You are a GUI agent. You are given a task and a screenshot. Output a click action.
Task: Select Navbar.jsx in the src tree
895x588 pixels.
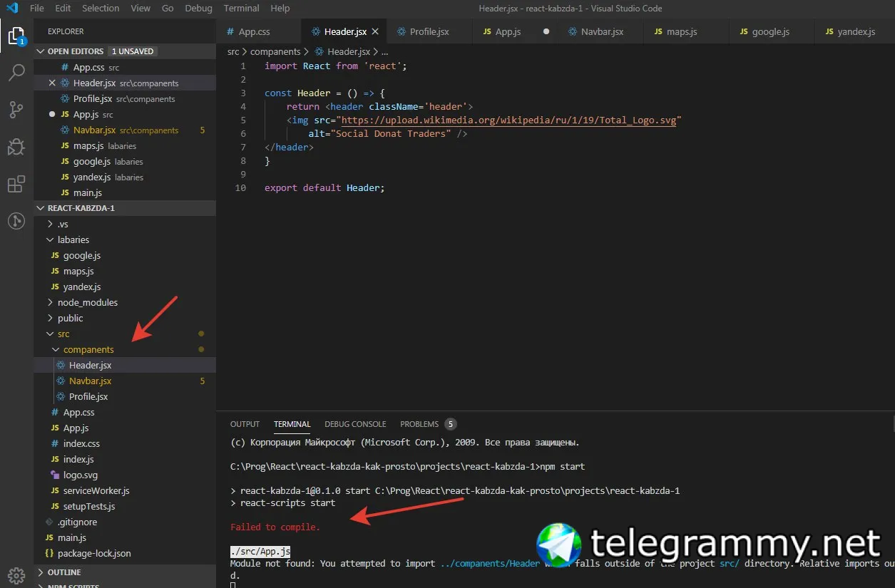coord(90,381)
